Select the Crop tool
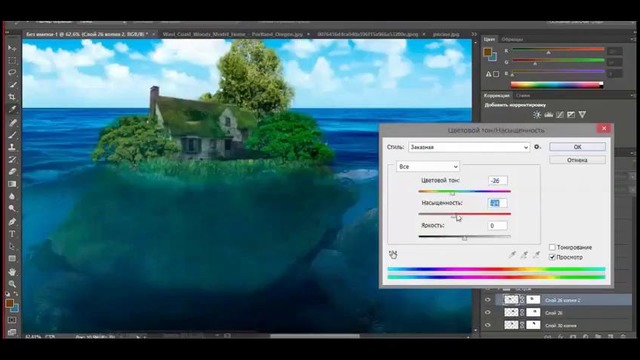Image resolution: width=640 pixels, height=360 pixels. click(12, 97)
